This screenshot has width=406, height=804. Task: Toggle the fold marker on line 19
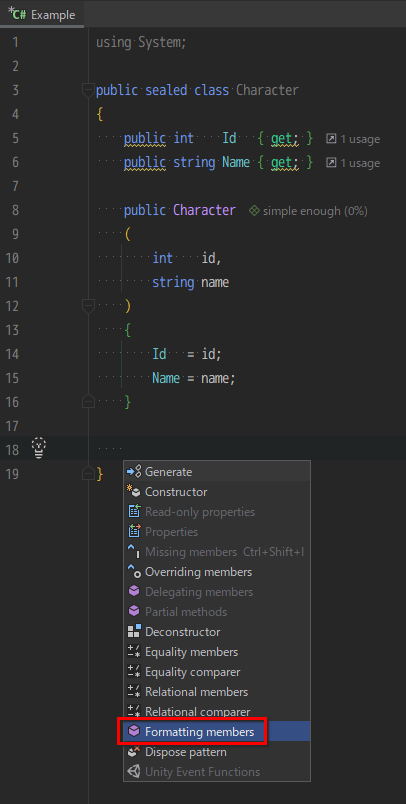pyautogui.click(x=88, y=474)
